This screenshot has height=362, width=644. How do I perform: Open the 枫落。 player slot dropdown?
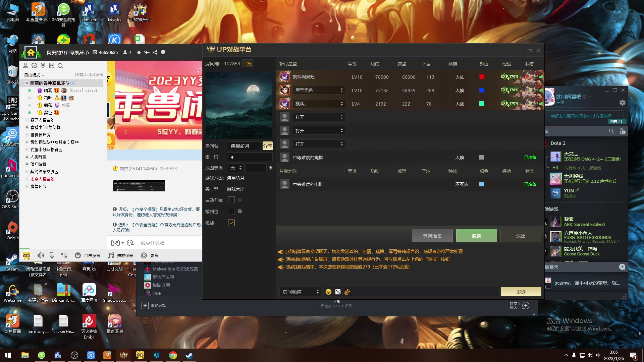click(x=319, y=104)
